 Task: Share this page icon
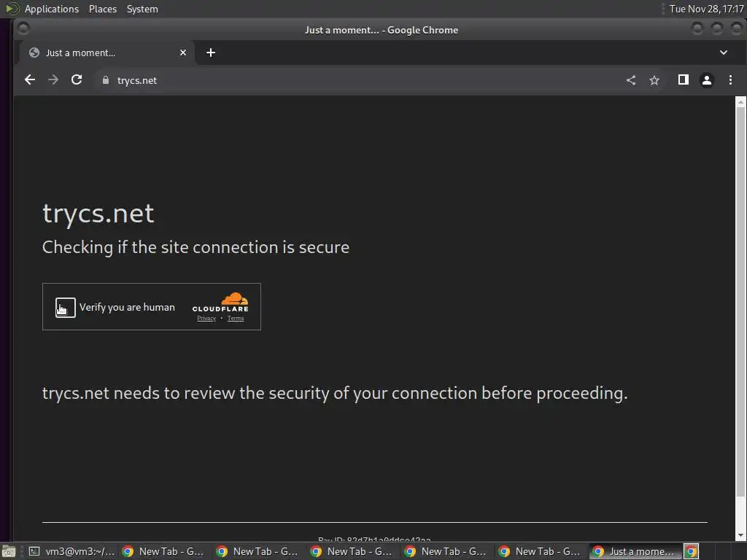[631, 80]
